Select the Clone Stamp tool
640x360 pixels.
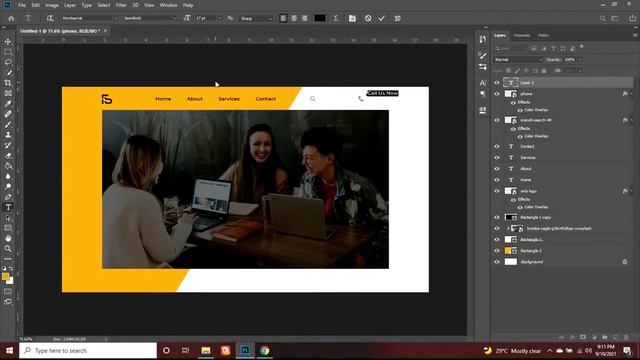coord(8,135)
